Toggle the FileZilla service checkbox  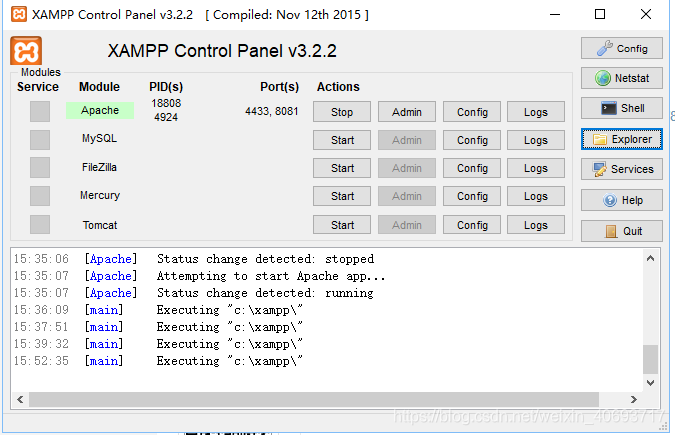tap(40, 168)
